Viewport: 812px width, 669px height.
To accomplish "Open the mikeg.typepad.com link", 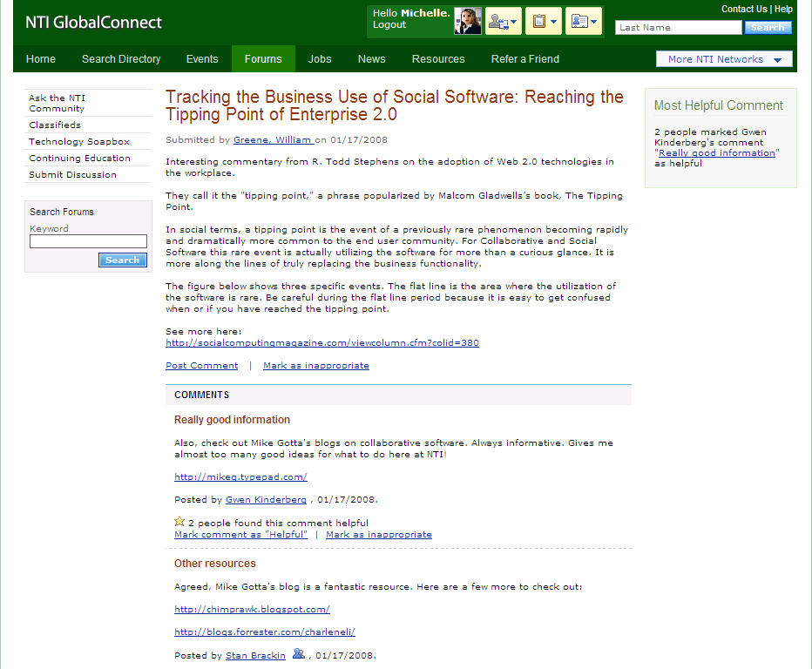I will pos(240,476).
